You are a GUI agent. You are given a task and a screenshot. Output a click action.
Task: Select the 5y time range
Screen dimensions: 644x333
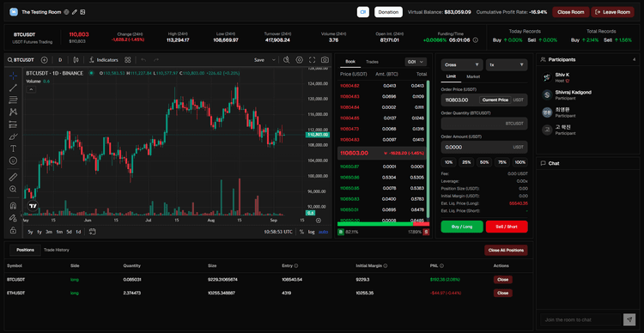[x=30, y=232]
